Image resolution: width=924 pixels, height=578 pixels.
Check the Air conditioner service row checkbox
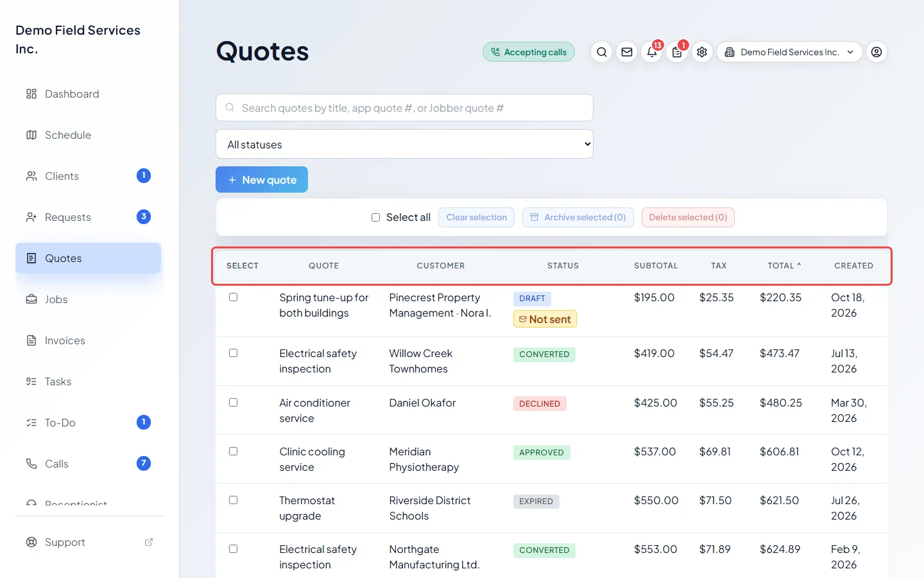coord(233,402)
